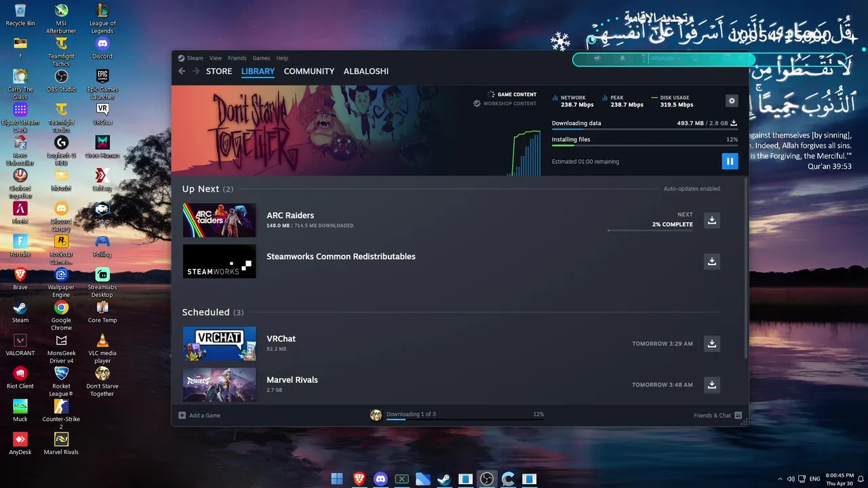Toggle Game Content graph legend
This screenshot has width=868, height=488.
coord(512,95)
